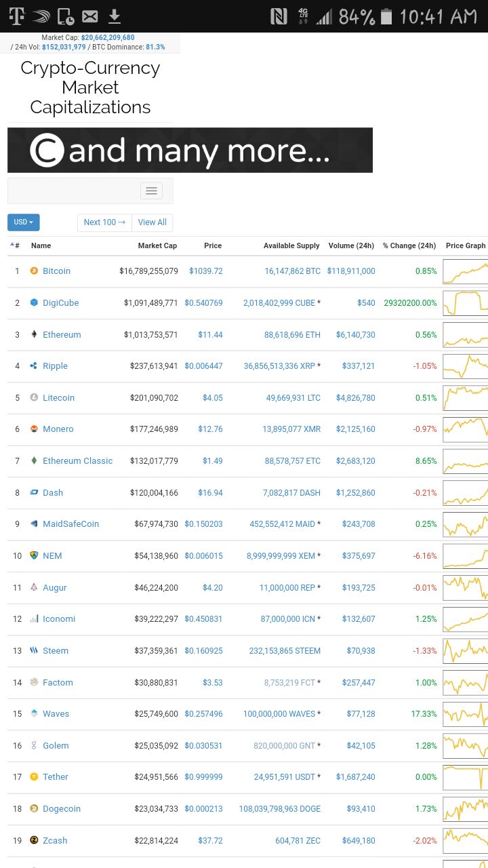Click Factom volume $257,447

click(x=359, y=682)
